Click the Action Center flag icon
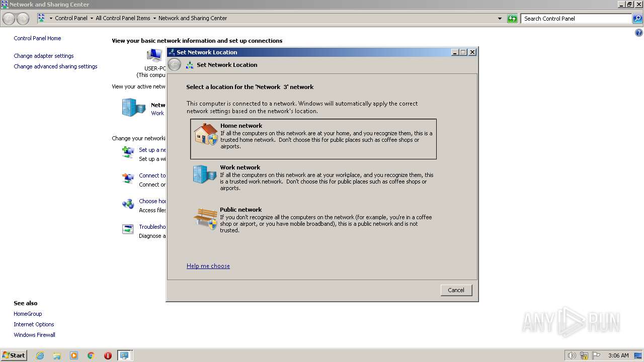The image size is (644, 362). [596, 355]
